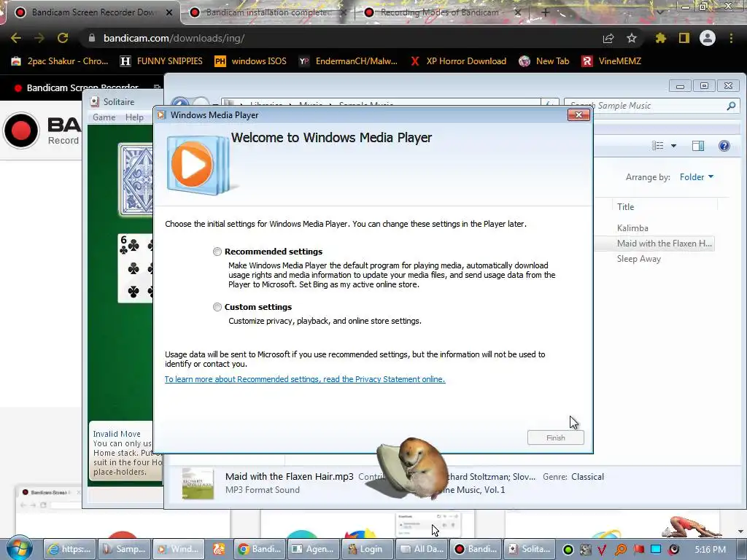
Task: Select Sleep Away in music list
Action: [639, 259]
